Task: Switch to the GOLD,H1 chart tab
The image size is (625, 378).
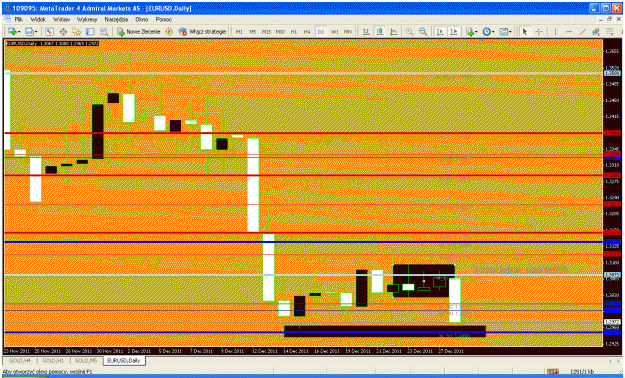Action: pos(53,360)
